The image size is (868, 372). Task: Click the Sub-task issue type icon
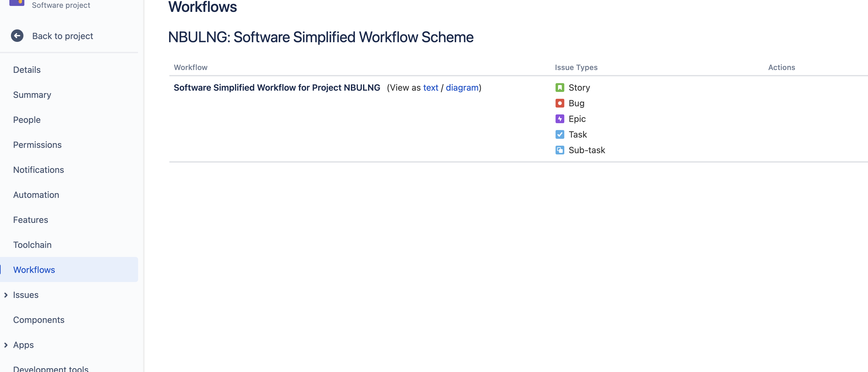click(559, 150)
